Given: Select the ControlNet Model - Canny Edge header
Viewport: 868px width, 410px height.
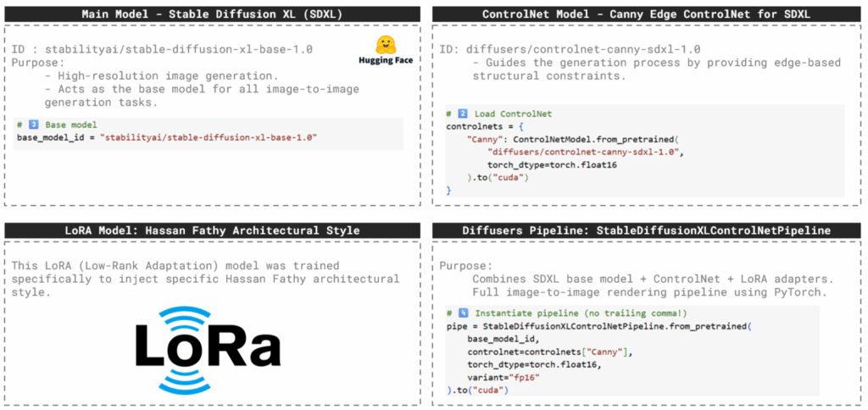Looking at the screenshot, I should (x=646, y=14).
